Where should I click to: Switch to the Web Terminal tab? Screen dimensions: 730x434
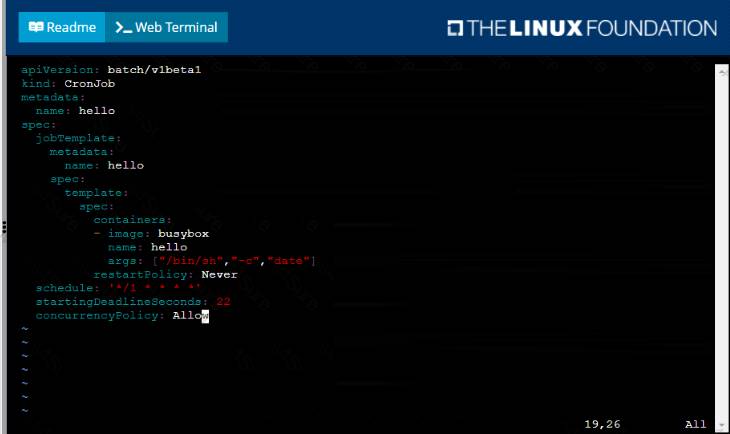pyautogui.click(x=166, y=27)
